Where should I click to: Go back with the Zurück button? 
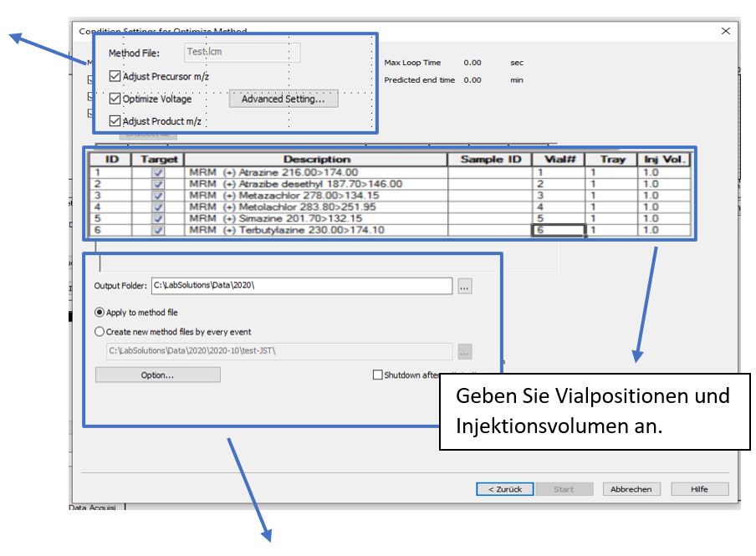click(505, 489)
